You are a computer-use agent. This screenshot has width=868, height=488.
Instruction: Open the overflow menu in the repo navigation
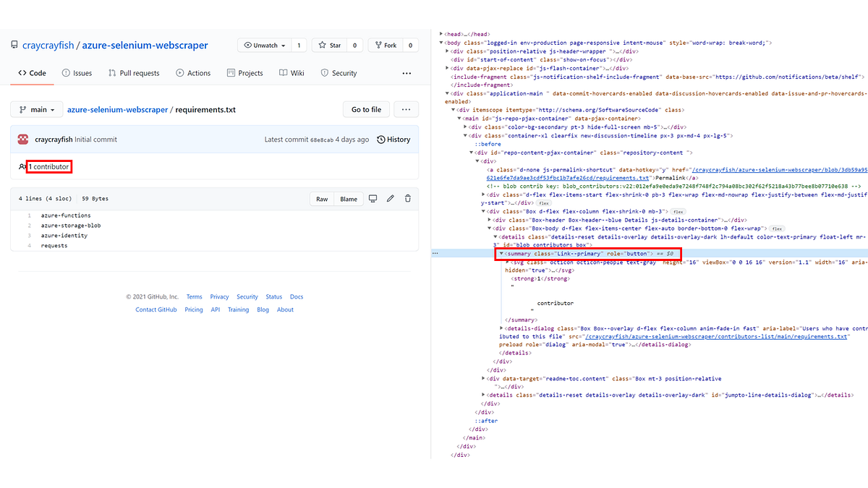point(407,73)
